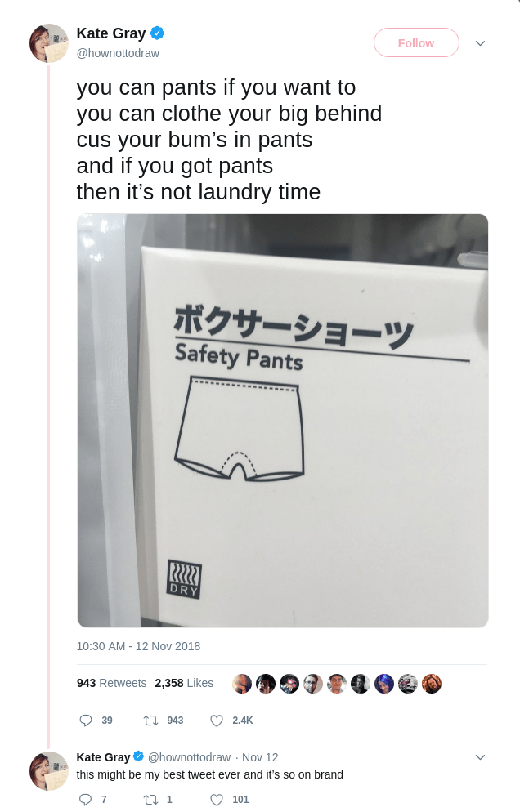Open the first liker's avatar in the row
Screen dimensions: 520x812
[x=242, y=684]
